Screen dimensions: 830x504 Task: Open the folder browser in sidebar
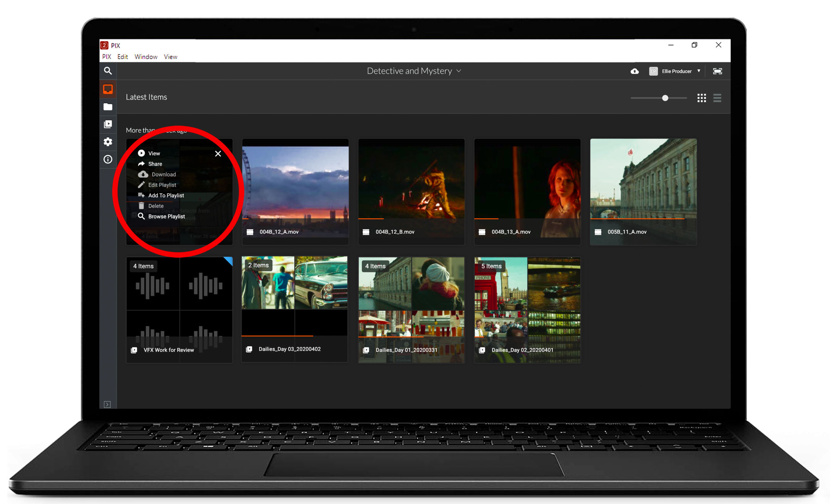tap(108, 107)
